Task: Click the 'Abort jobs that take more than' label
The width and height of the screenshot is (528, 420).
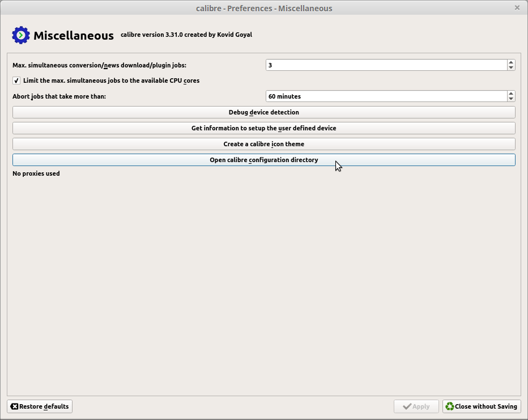Action: click(x=59, y=96)
